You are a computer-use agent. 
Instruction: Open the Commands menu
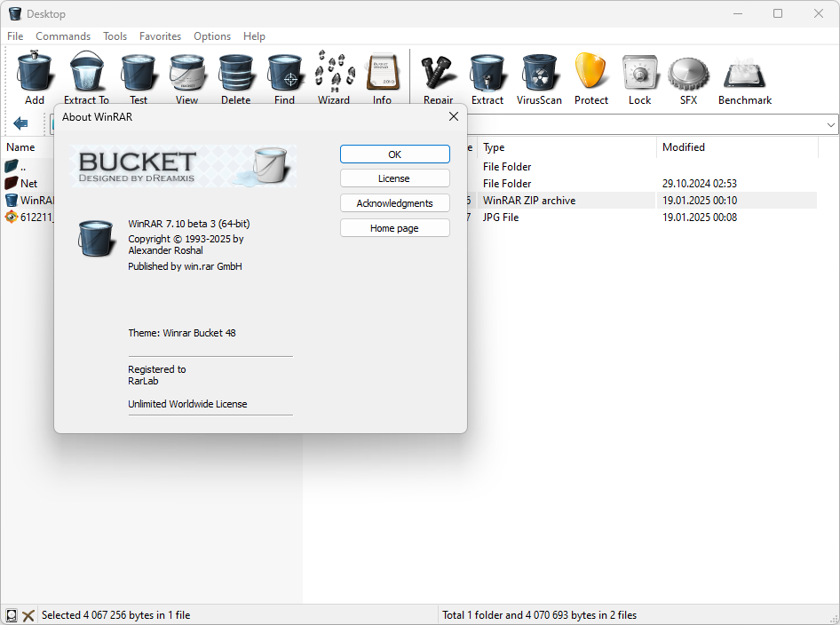click(x=63, y=36)
